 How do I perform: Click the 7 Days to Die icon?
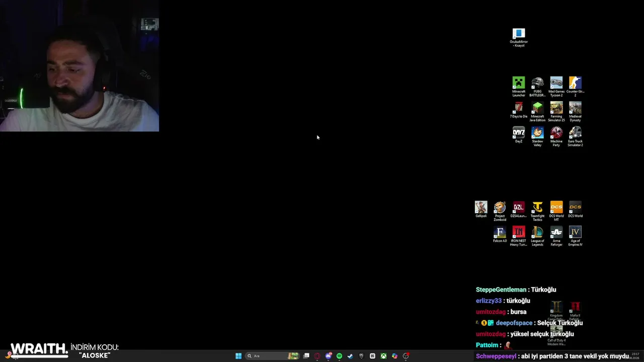pos(519,110)
